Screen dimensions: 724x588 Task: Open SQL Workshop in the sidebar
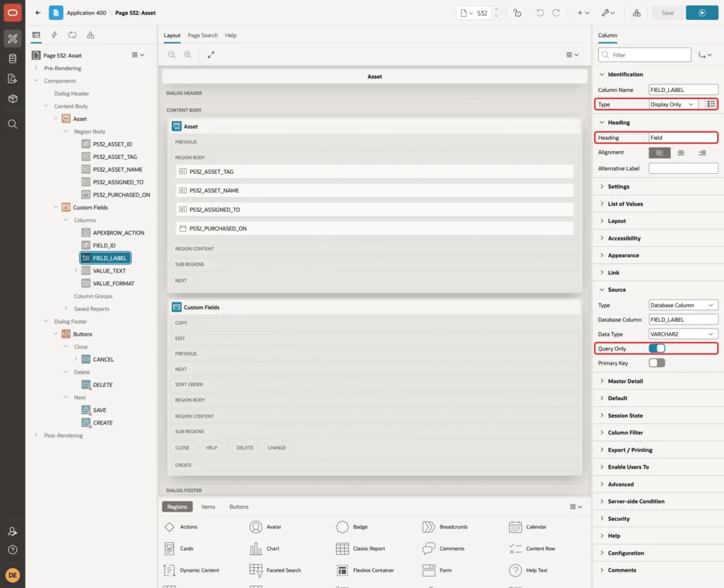[13, 59]
